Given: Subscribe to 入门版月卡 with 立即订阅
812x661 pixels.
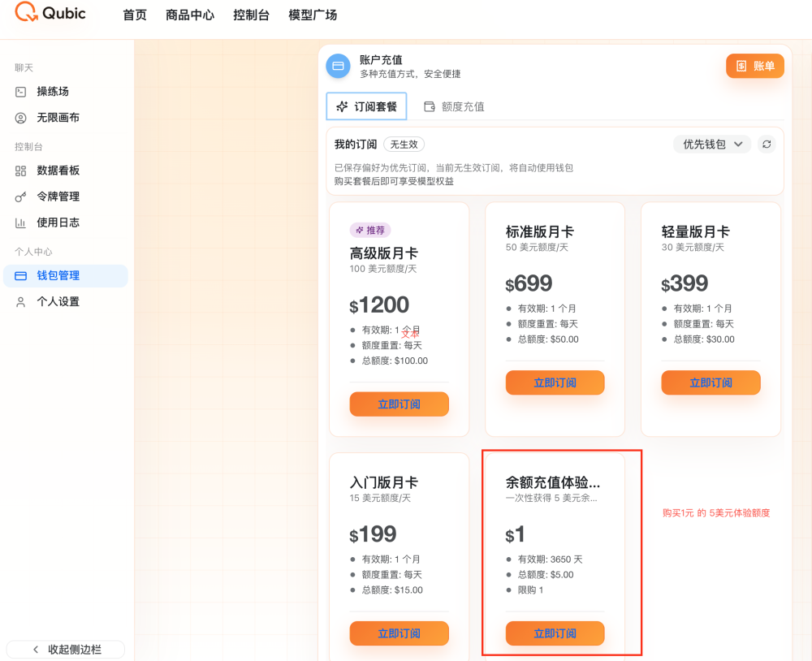Looking at the screenshot, I should pyautogui.click(x=400, y=633).
